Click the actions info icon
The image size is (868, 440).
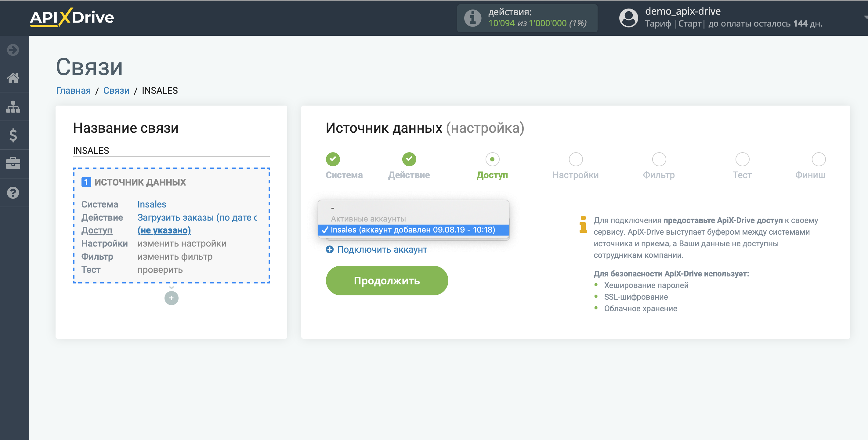[472, 18]
